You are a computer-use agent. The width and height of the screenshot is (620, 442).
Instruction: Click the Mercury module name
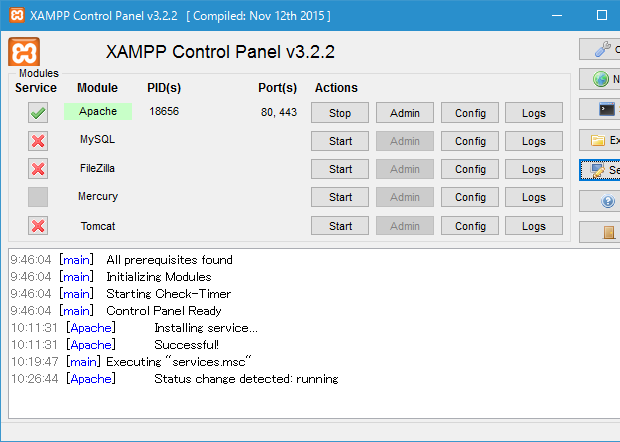click(x=98, y=196)
